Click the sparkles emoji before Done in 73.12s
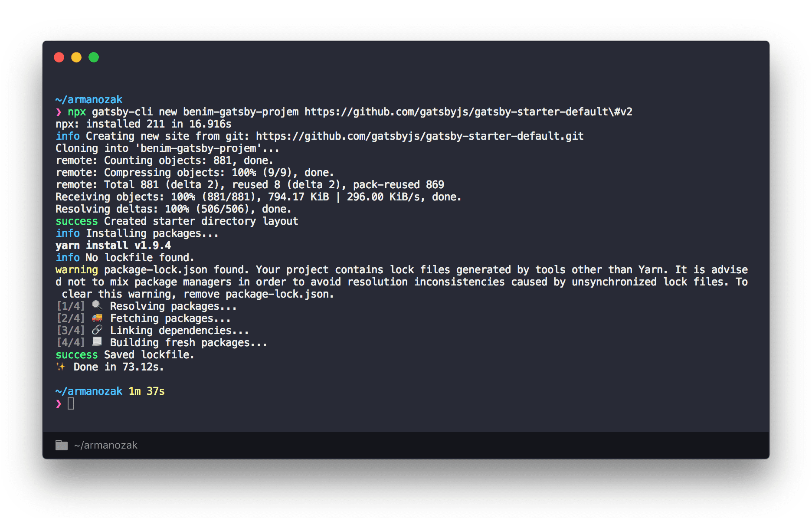 point(61,367)
